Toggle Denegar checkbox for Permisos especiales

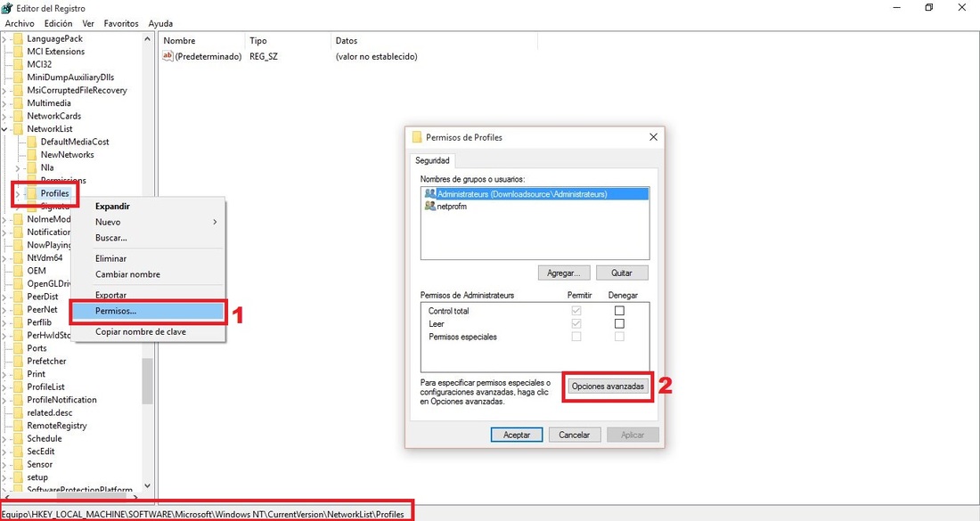click(x=619, y=337)
